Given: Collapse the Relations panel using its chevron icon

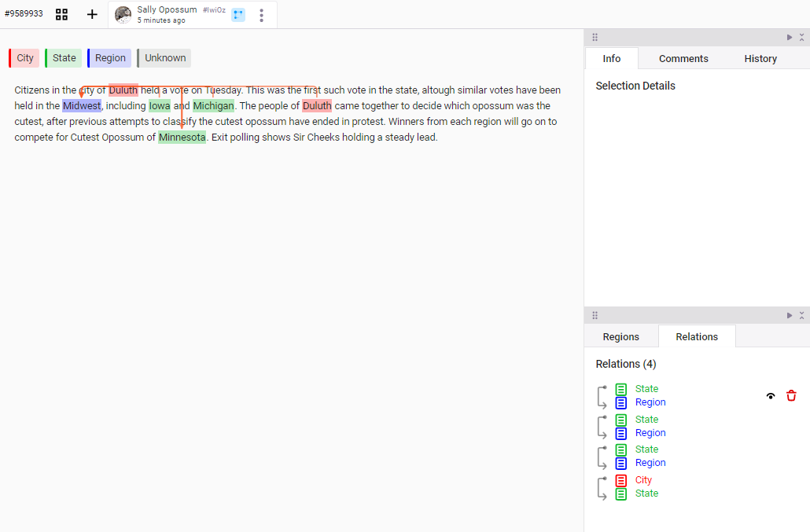Looking at the screenshot, I should point(803,314).
